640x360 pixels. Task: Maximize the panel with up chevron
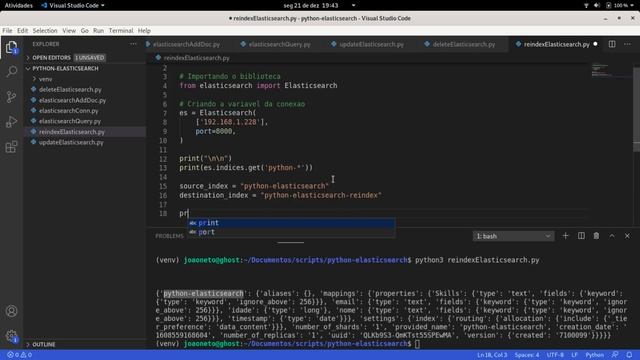pyautogui.click(x=612, y=236)
